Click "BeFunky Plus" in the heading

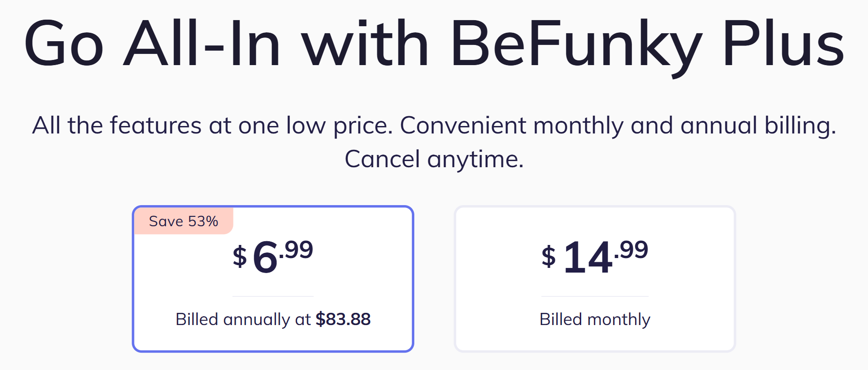pyautogui.click(x=647, y=44)
